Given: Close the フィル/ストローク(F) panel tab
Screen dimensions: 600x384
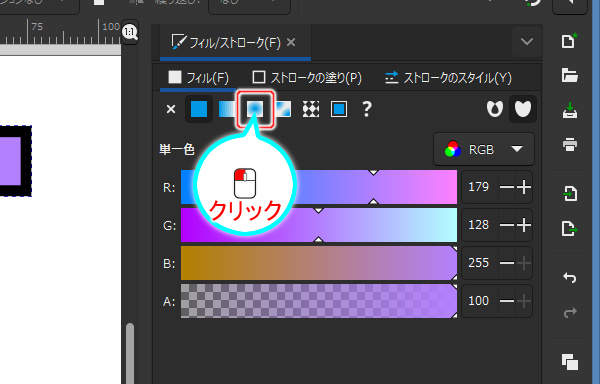Looking at the screenshot, I should [x=291, y=42].
